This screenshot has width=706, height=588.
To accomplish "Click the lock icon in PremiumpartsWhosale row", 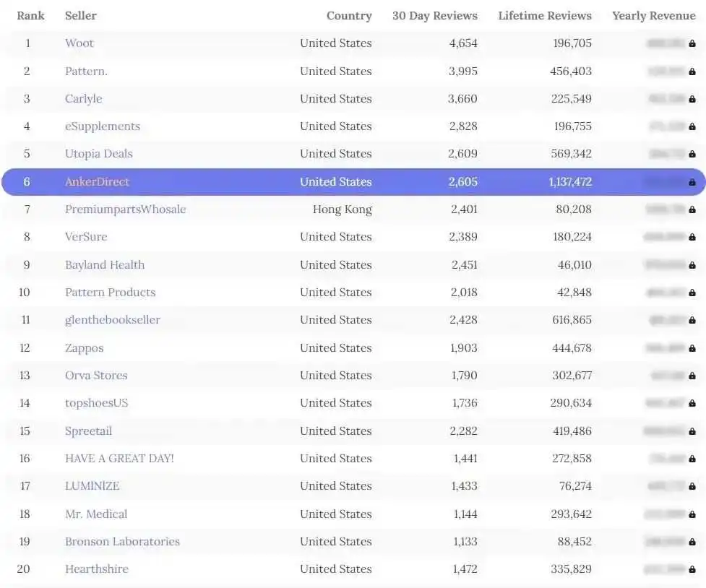I will point(692,209).
